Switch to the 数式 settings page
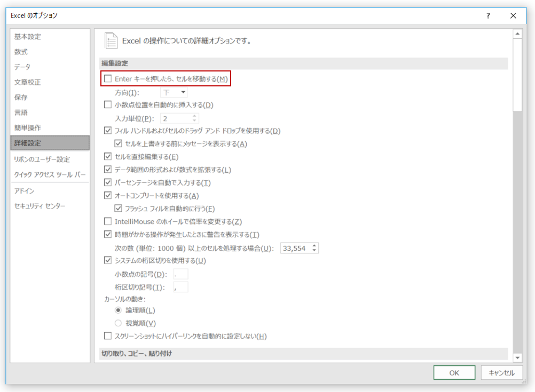The height and width of the screenshot is (392, 535). point(21,52)
